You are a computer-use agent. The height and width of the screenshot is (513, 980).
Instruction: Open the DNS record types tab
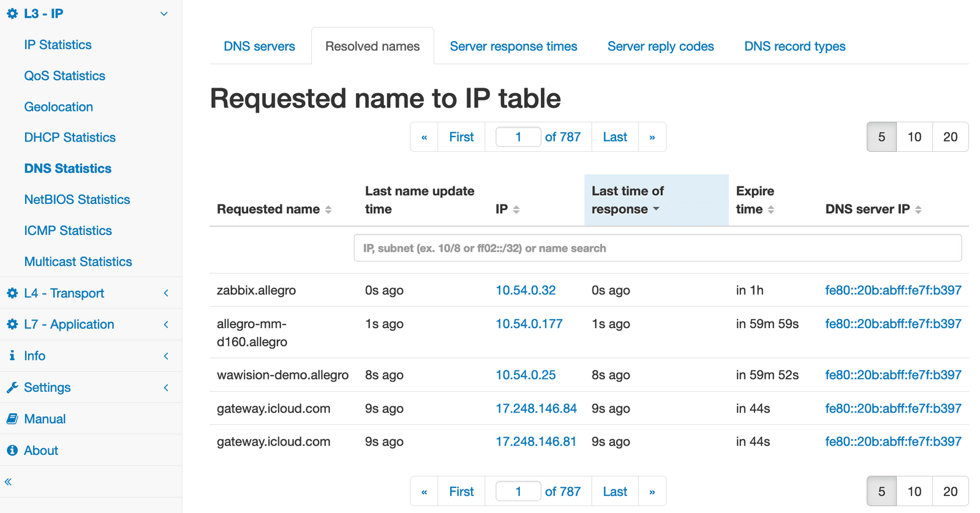tap(794, 47)
